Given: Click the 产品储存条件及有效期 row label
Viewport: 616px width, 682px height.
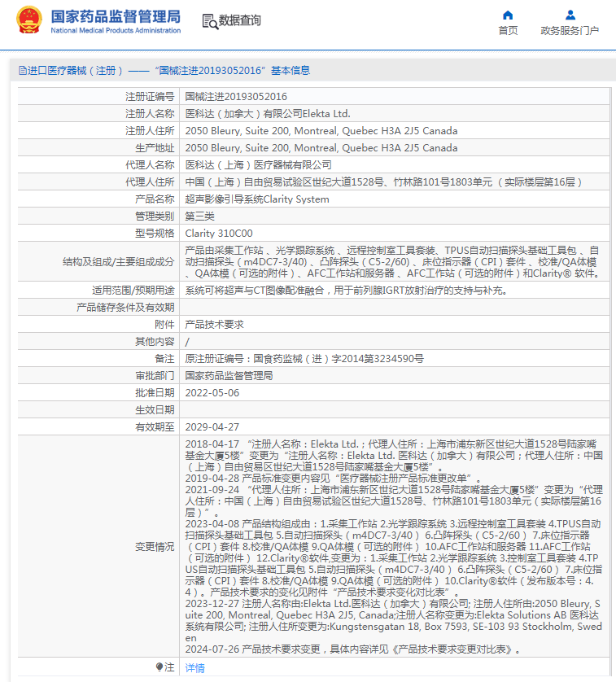Looking at the screenshot, I should 125,308.
